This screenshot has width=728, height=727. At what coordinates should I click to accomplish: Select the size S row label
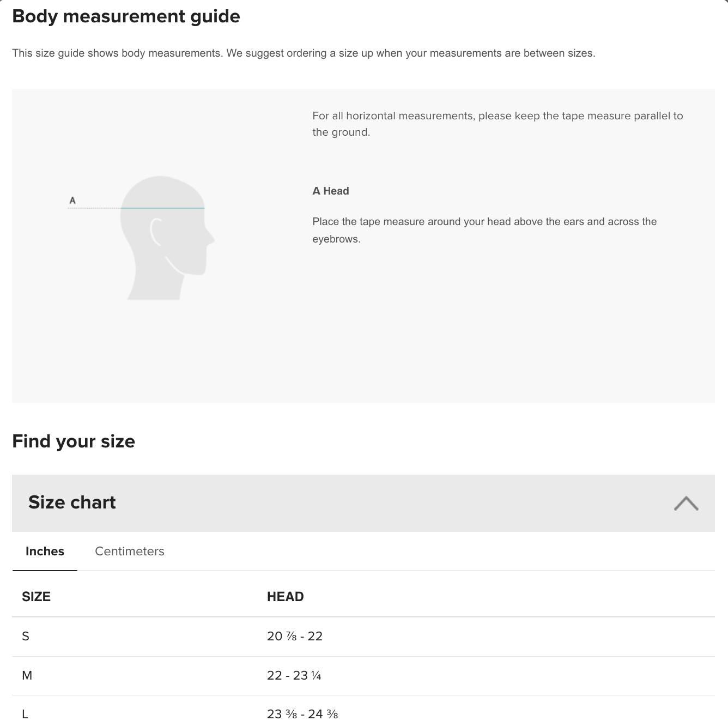point(26,636)
